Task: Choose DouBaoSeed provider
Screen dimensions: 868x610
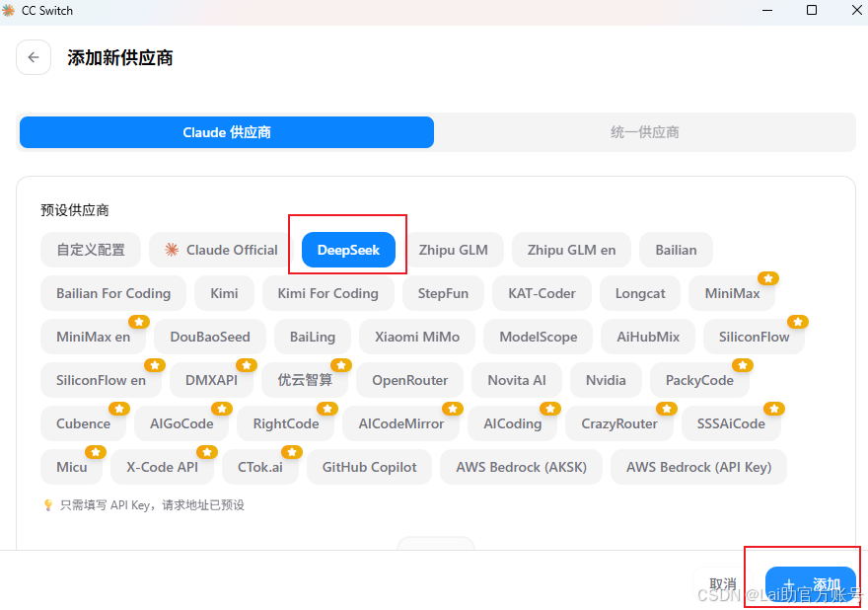Action: (x=210, y=337)
